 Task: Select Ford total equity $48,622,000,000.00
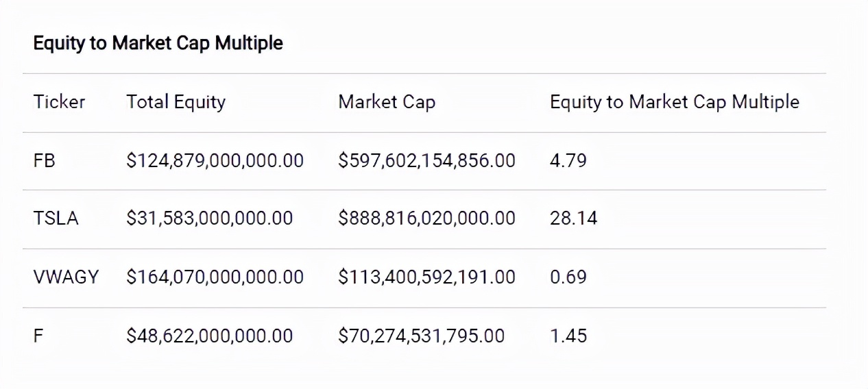pyautogui.click(x=209, y=336)
